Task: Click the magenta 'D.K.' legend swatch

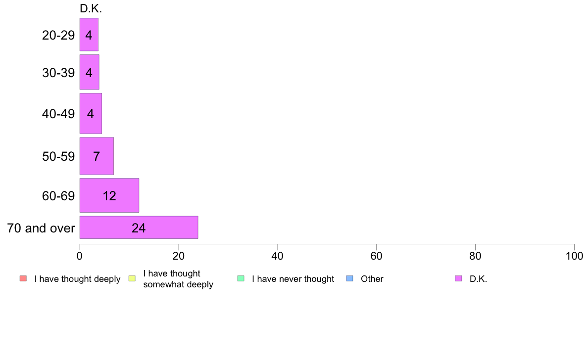Action: coord(458,278)
